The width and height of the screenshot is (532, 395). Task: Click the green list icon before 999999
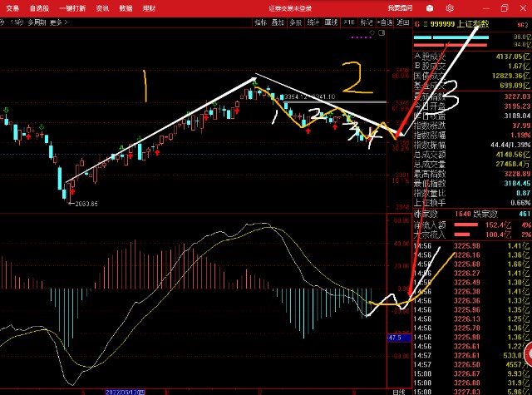click(x=425, y=24)
